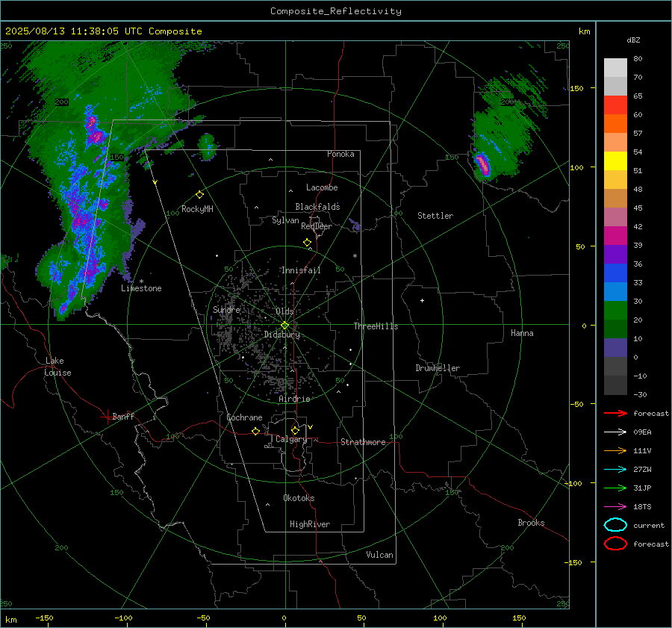The width and height of the screenshot is (672, 628).
Task: Click the cyan current ellipse legend icon
Action: [x=615, y=525]
